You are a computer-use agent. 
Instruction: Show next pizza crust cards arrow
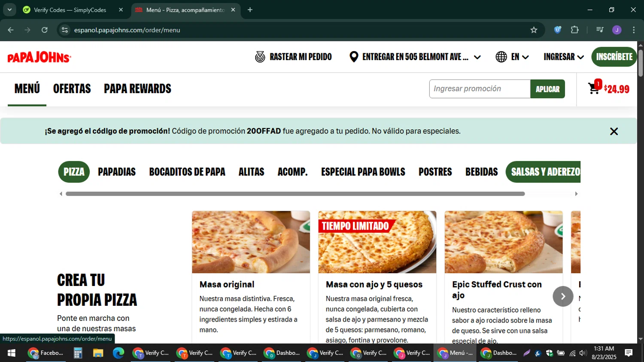pos(563,296)
